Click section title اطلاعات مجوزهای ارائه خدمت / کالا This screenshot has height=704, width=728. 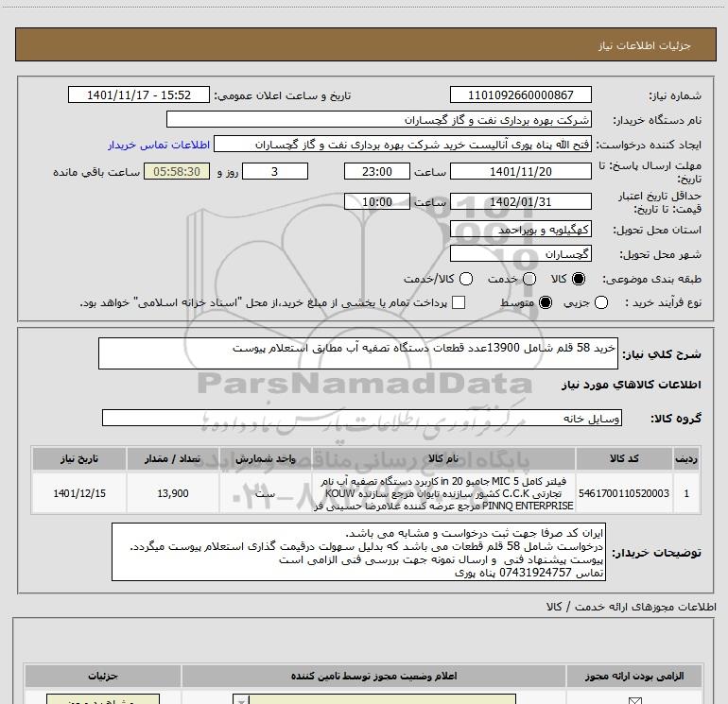(x=631, y=607)
